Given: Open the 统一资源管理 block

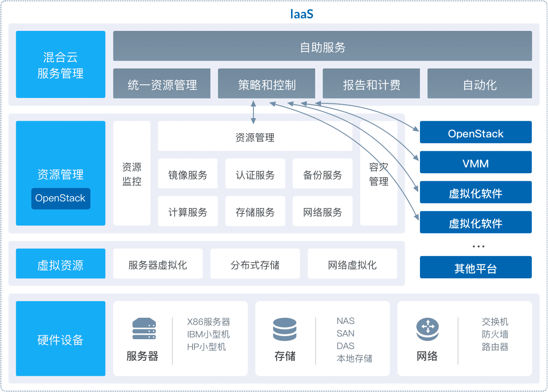Looking at the screenshot, I should point(162,84).
